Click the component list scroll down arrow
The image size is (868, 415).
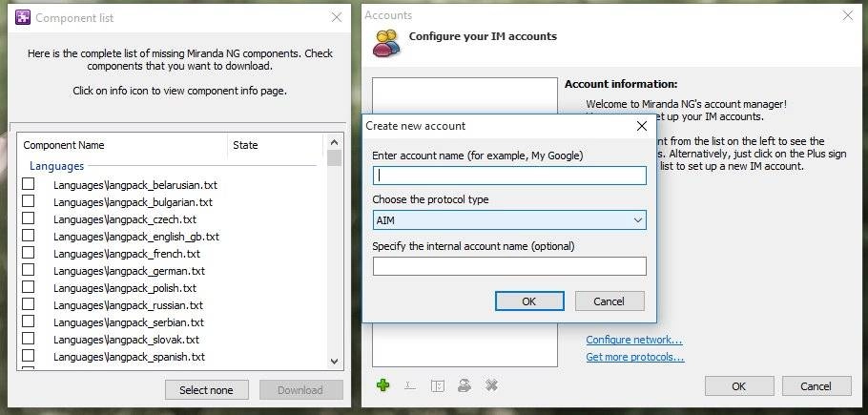[334, 361]
